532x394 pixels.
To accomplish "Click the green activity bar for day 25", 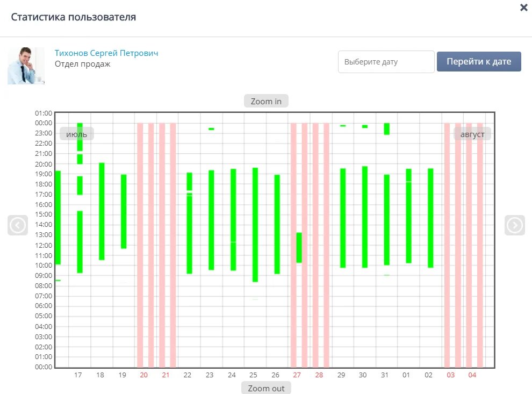I will tap(255, 225).
